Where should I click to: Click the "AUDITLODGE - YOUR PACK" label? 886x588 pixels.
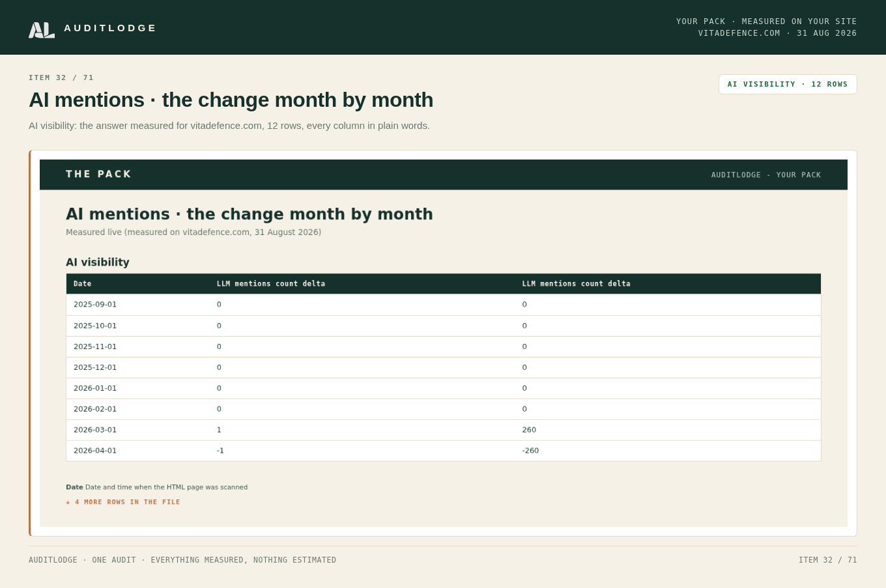point(766,175)
